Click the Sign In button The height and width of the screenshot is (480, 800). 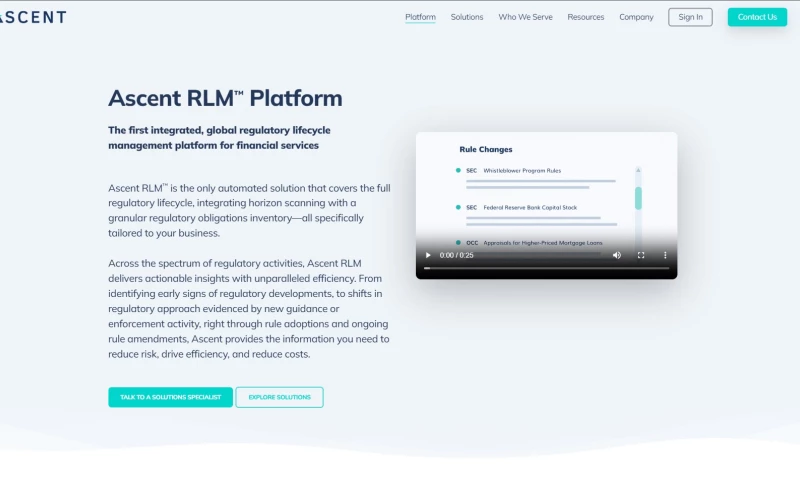point(690,17)
